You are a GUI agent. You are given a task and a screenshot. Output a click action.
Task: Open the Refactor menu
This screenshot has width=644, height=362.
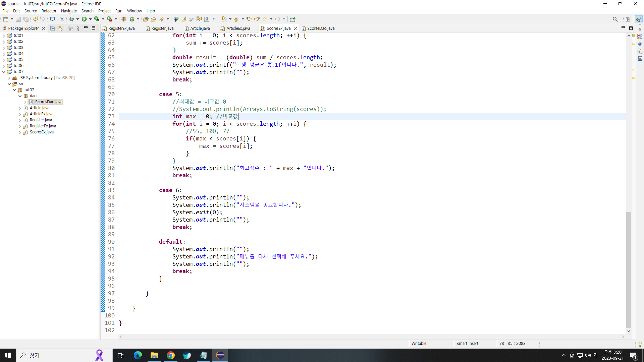pos(49,11)
